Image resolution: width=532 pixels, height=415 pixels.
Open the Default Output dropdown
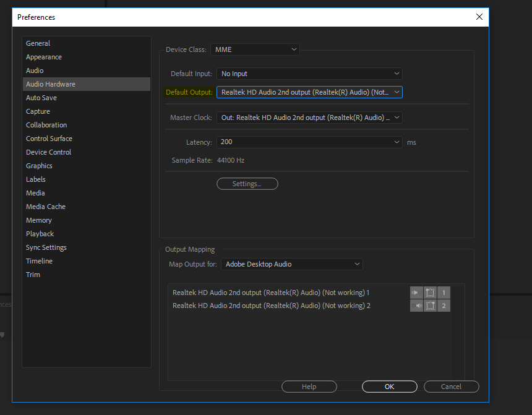pos(309,92)
